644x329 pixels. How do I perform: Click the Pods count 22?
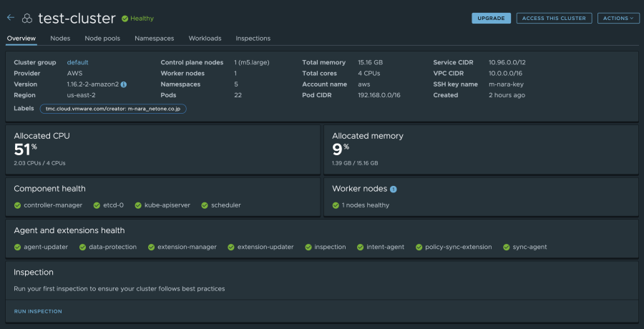tap(238, 95)
